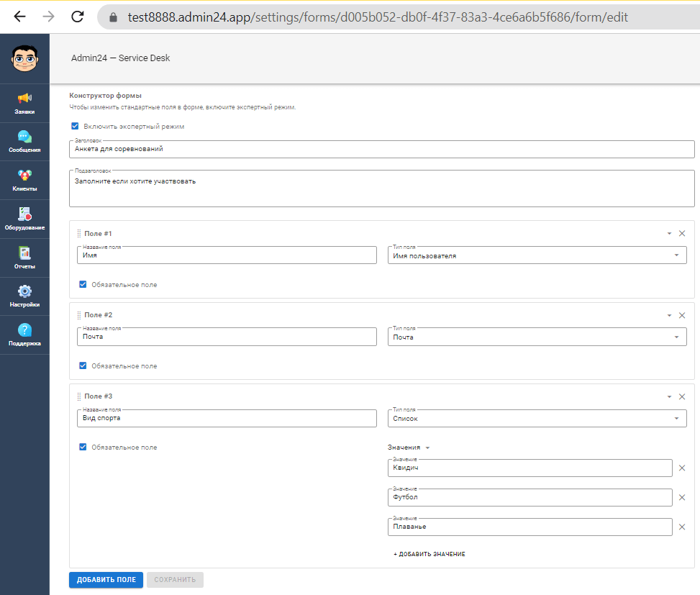Open Заявки section in sidebar
Screen dimensions: 700x595
pos(24,103)
